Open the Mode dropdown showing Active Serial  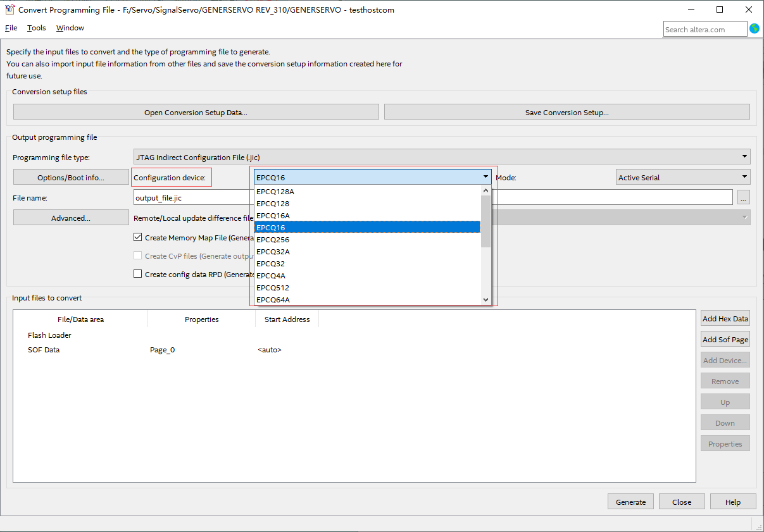point(683,177)
